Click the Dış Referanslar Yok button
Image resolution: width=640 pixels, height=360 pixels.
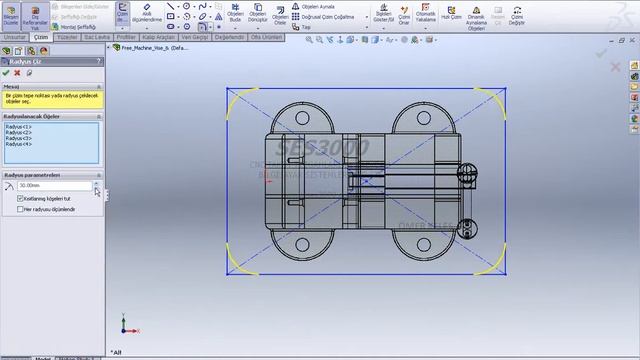point(35,17)
